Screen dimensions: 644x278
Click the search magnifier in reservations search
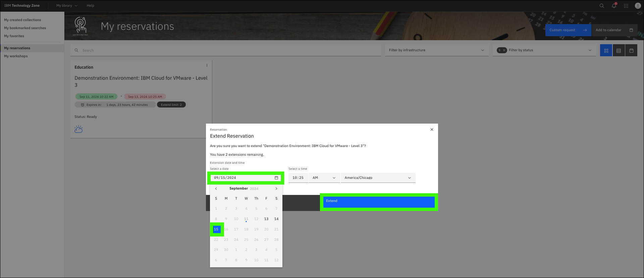[x=76, y=50]
